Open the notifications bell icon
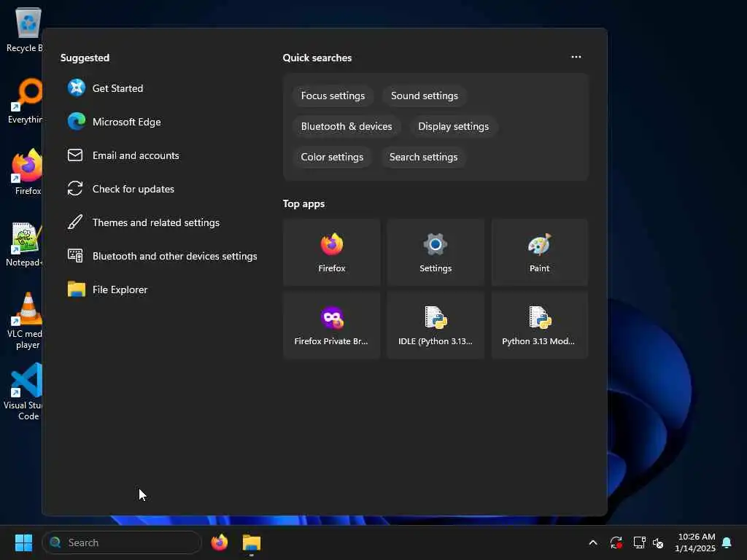747x560 pixels. (x=727, y=542)
